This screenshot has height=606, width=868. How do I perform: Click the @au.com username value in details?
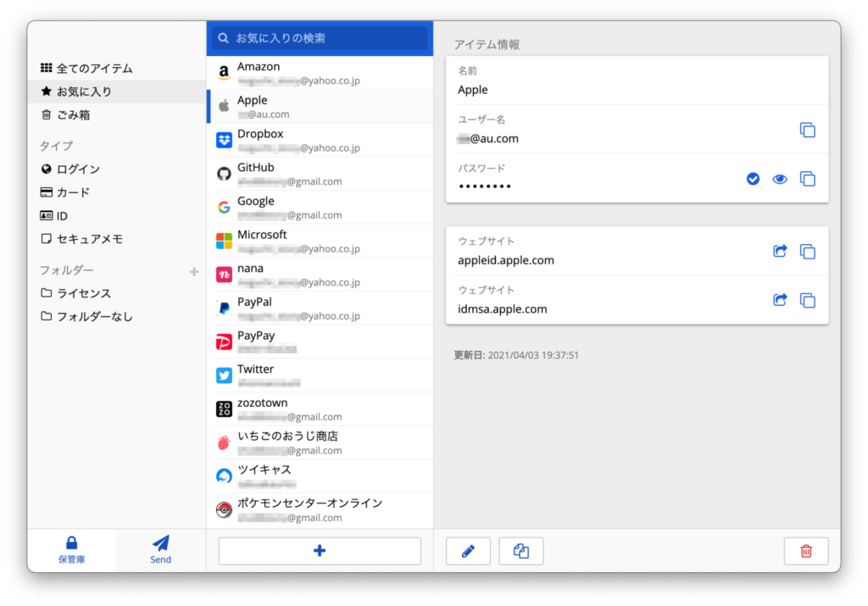(x=487, y=138)
